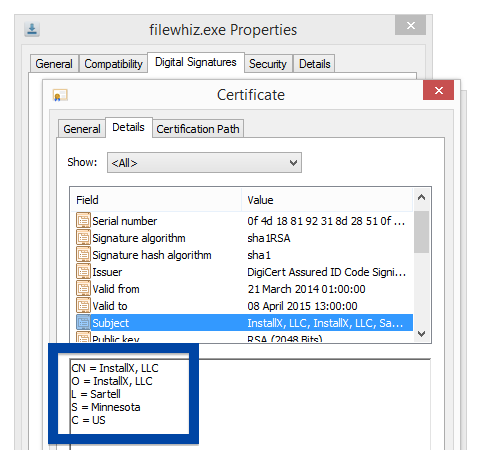The image size is (483, 450).
Task: Click the S = Minnesota line
Action: coord(106,407)
